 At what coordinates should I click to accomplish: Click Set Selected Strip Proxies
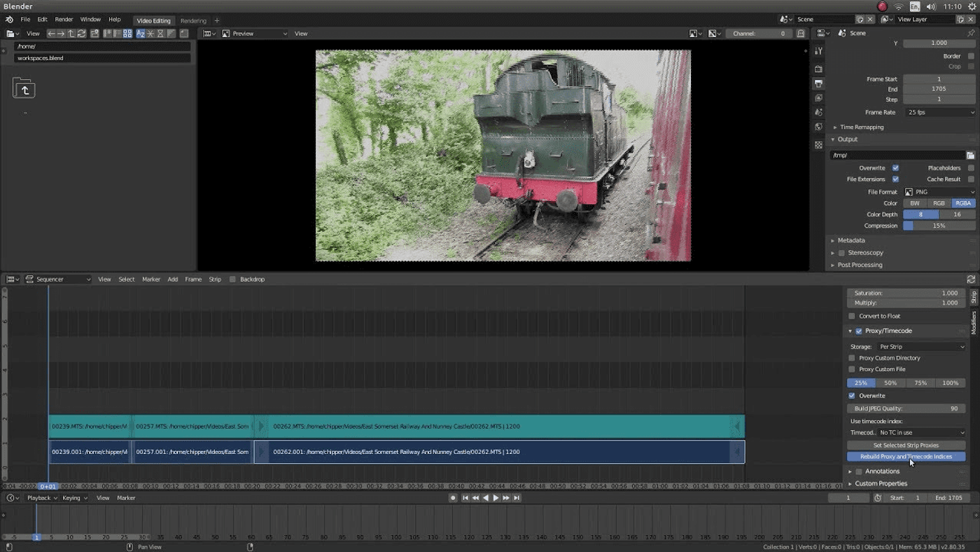point(906,445)
